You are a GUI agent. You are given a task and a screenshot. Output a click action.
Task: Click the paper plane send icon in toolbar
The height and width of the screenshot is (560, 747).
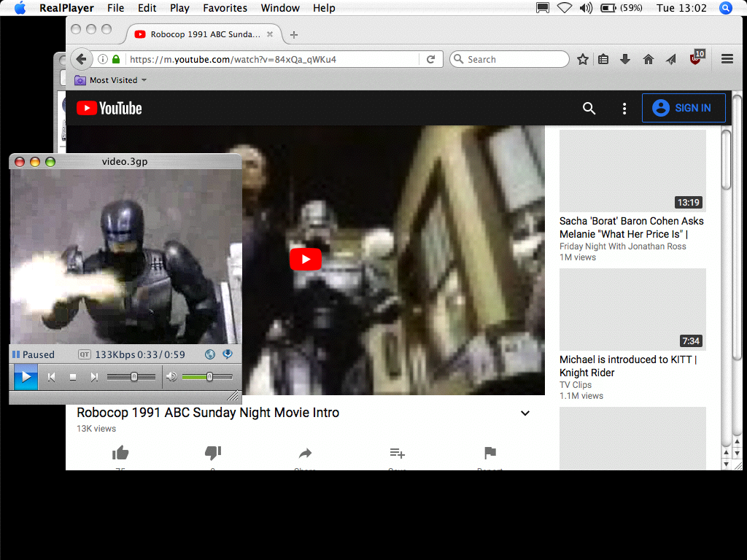pos(671,59)
